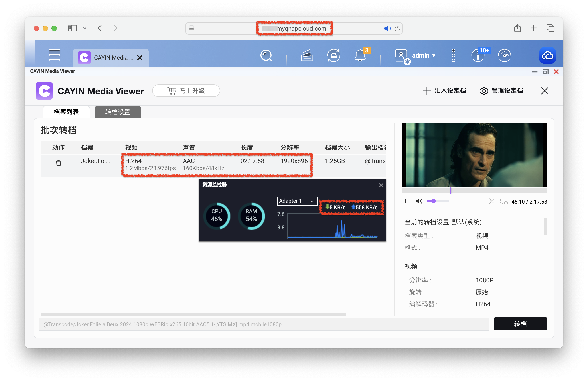Switch to the 转档设置 tab
Viewport: 588px width, 381px height.
coord(118,112)
